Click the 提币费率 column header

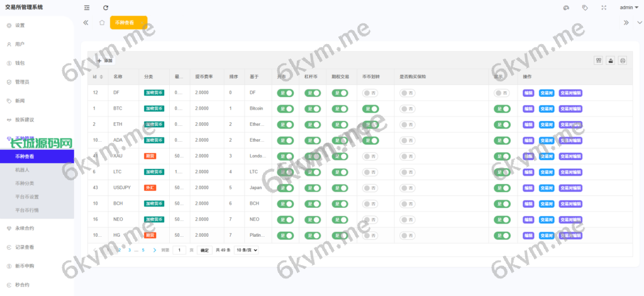point(203,77)
